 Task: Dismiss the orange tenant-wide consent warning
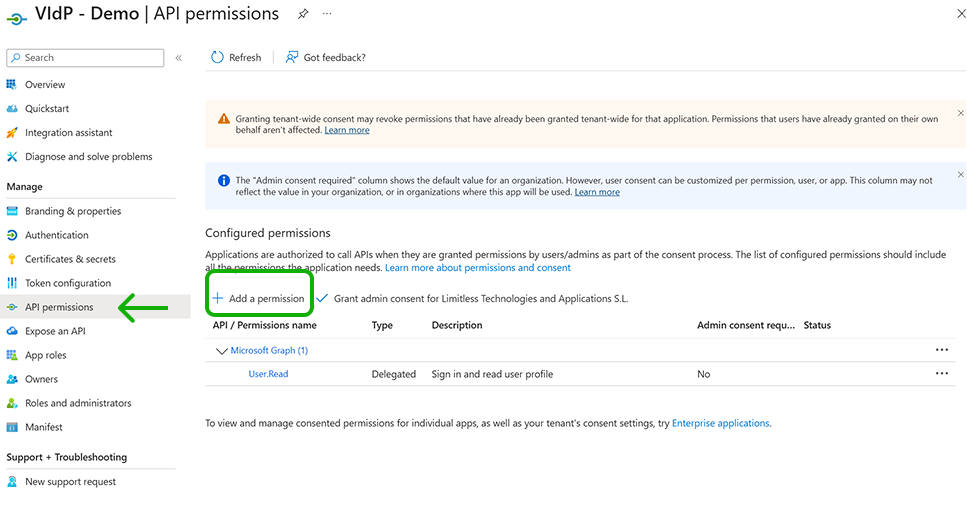[961, 114]
